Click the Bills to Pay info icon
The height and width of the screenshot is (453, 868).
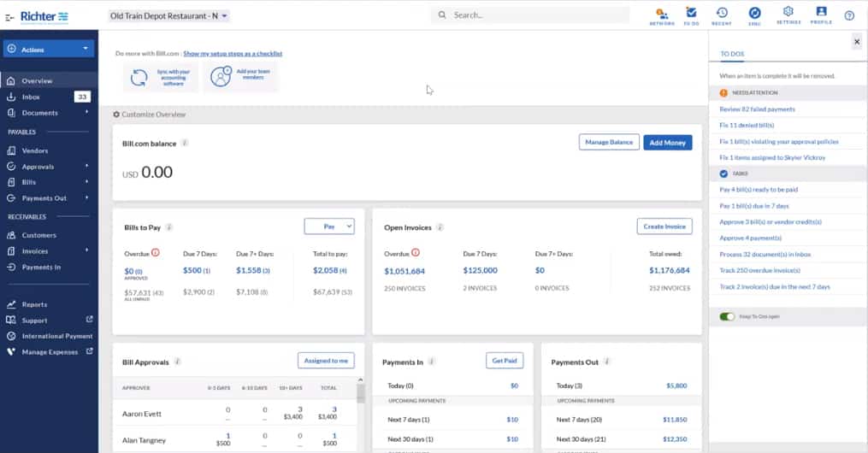tap(169, 227)
